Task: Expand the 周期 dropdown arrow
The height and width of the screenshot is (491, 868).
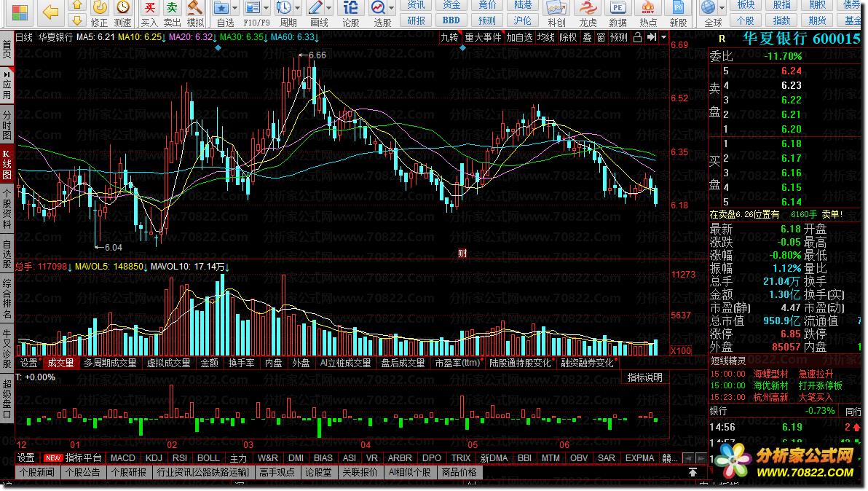Action: point(298,8)
